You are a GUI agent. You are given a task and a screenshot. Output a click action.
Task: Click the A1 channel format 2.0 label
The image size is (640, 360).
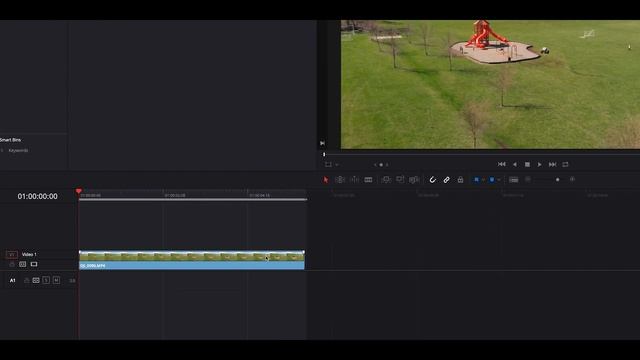click(x=72, y=281)
